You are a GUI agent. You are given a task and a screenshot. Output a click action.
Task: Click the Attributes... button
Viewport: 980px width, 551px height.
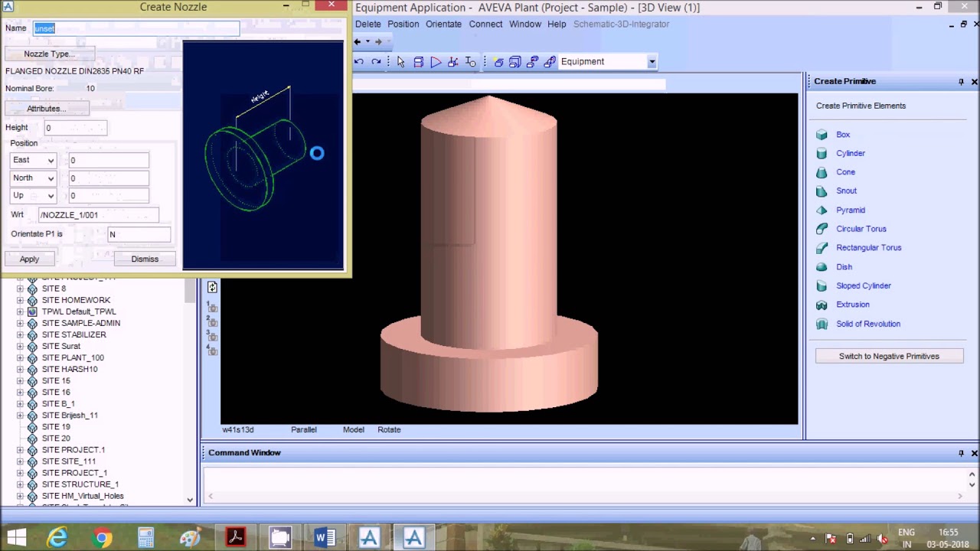(x=47, y=109)
